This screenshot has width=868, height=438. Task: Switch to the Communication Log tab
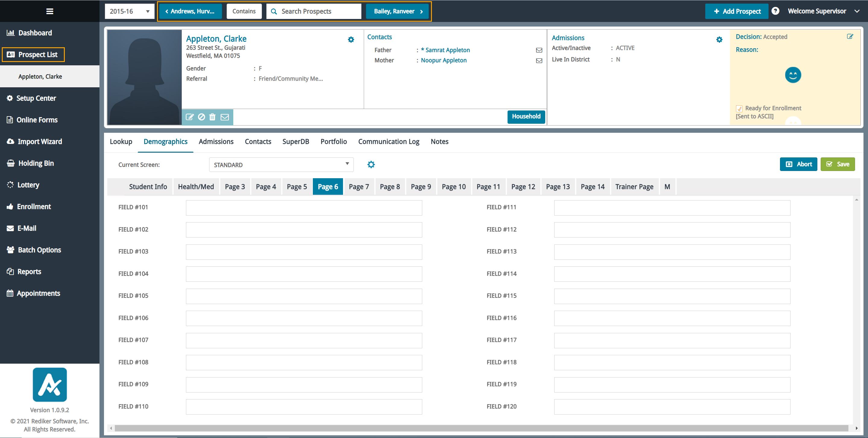(388, 141)
